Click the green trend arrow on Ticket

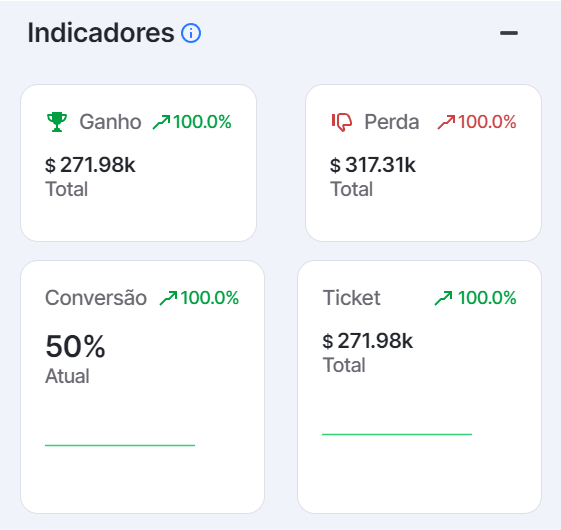[x=443, y=298]
